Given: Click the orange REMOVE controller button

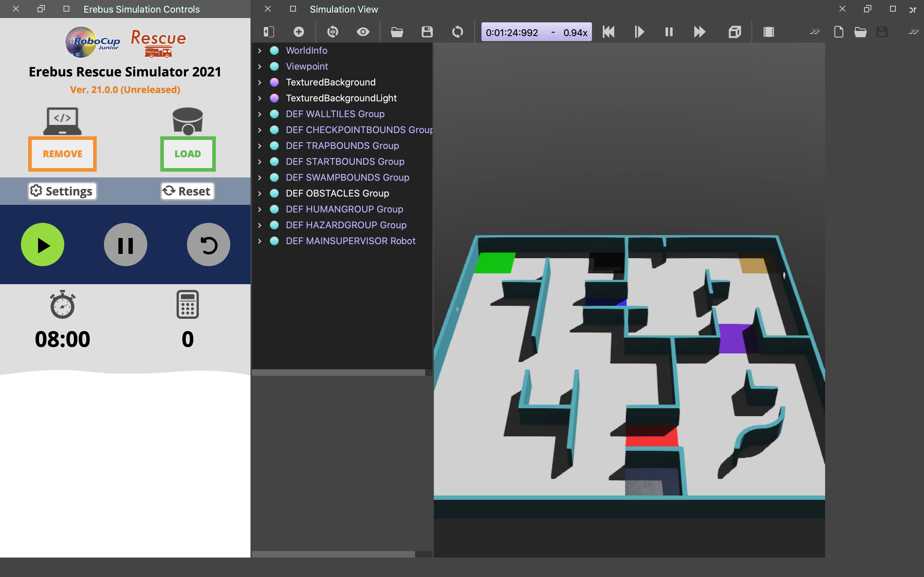Looking at the screenshot, I should click(62, 154).
